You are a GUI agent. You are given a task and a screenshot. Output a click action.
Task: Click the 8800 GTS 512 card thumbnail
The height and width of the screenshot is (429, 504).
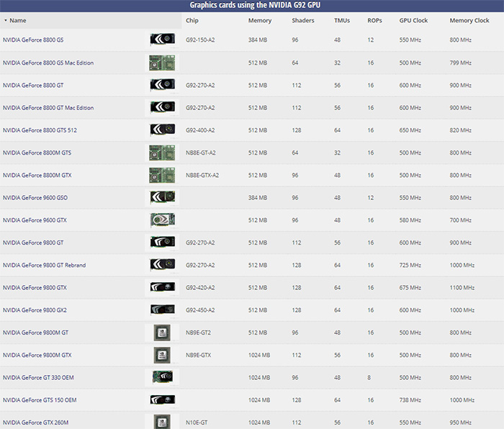coord(163,130)
